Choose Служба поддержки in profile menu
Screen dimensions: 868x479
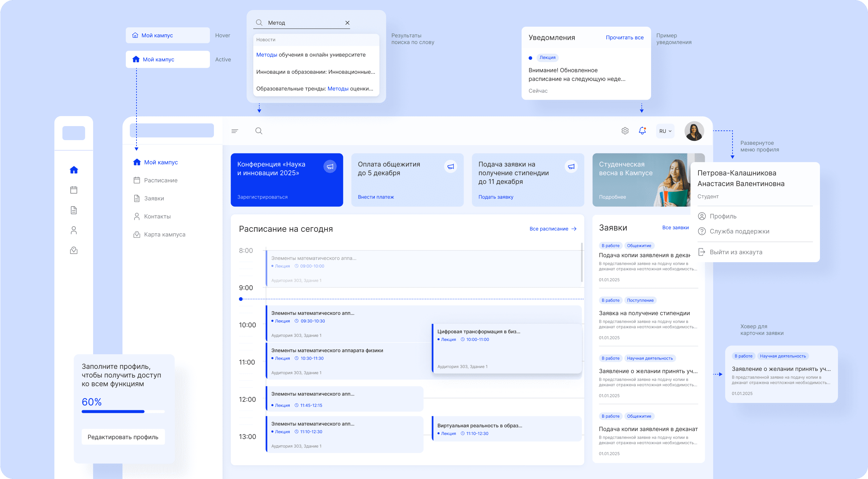(x=739, y=231)
